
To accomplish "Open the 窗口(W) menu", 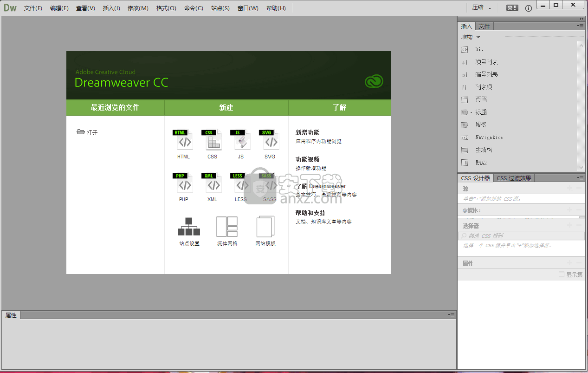I will pos(248,8).
